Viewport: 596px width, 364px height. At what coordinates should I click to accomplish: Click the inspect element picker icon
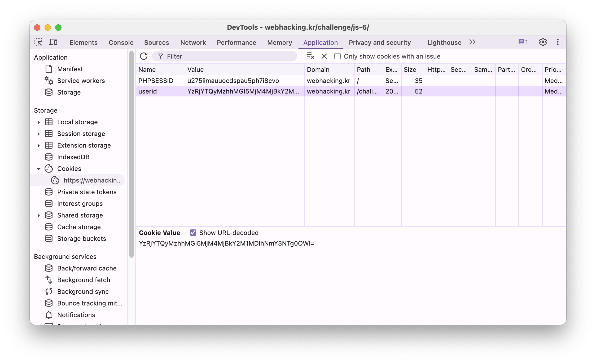point(38,42)
